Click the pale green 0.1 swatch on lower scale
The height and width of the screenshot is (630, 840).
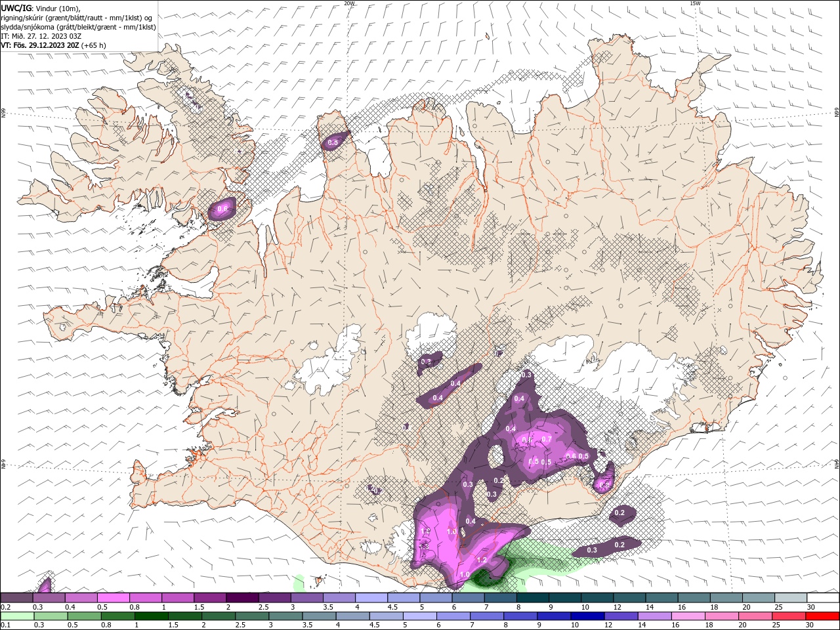[16, 616]
